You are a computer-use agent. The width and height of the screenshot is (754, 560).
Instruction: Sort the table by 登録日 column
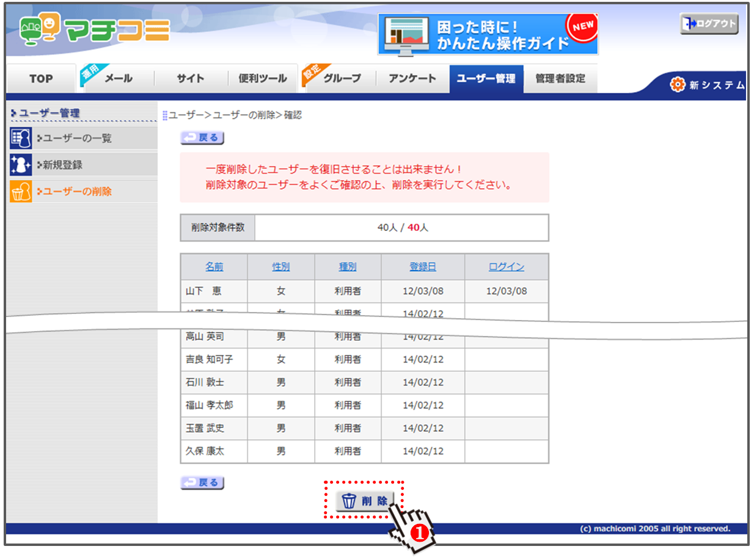(x=423, y=267)
